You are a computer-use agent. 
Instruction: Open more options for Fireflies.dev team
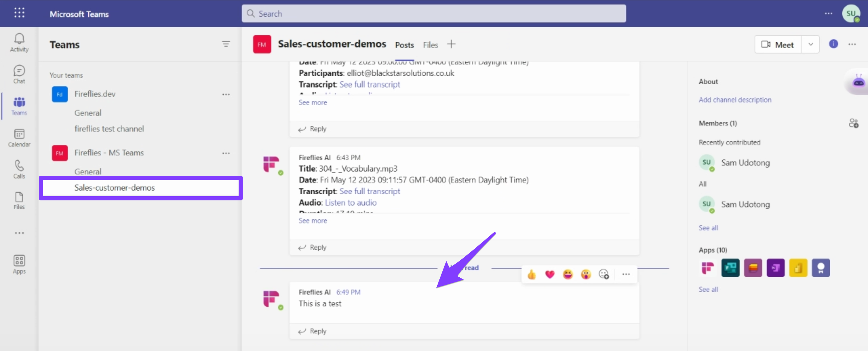[226, 94]
